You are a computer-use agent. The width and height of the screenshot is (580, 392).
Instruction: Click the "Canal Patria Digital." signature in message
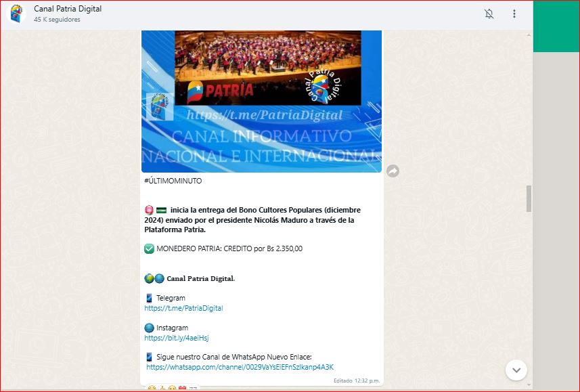(x=201, y=278)
